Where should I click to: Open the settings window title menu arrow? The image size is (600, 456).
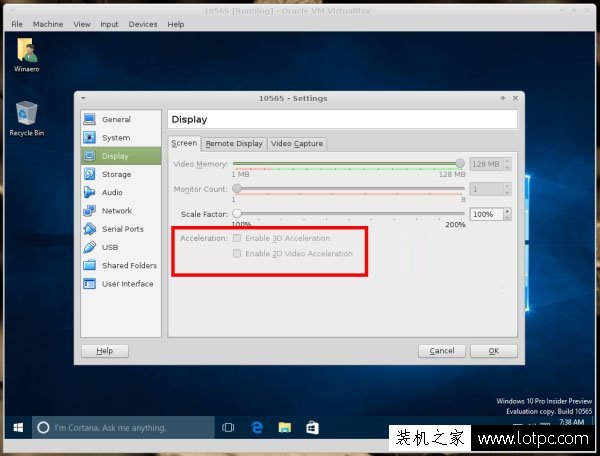click(x=83, y=98)
